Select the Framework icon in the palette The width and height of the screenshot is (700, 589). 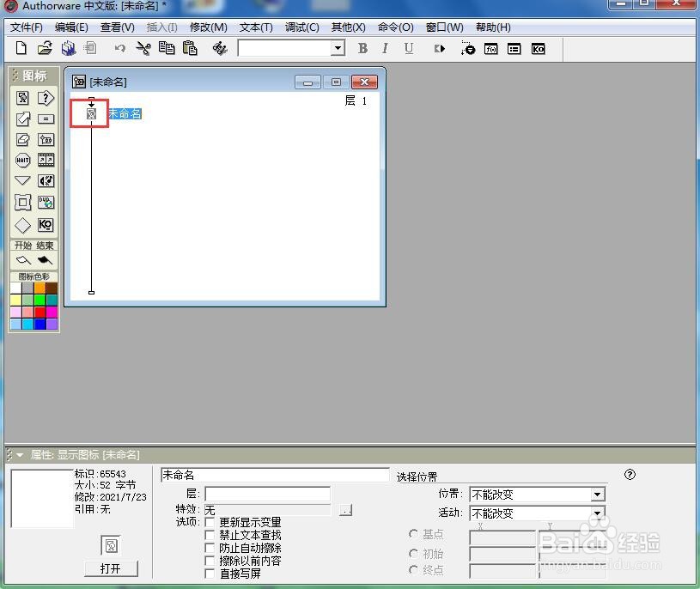(x=22, y=203)
